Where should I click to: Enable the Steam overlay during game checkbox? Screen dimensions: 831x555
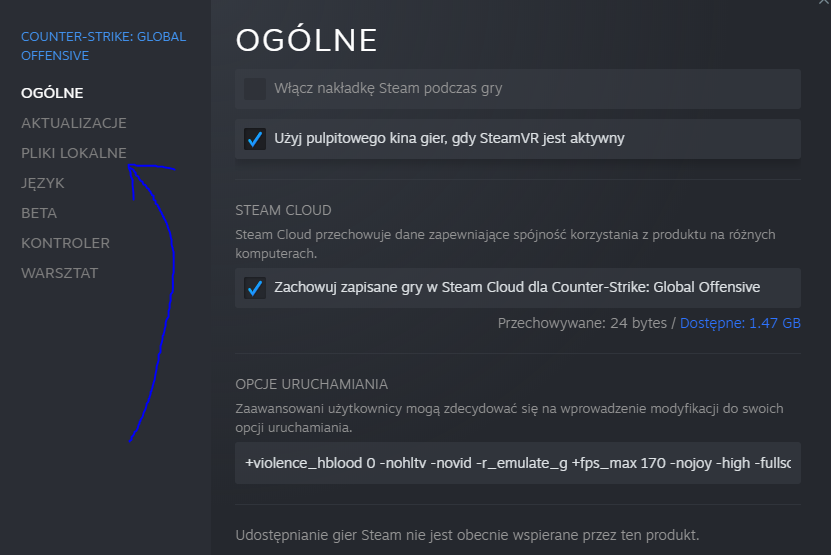[255, 89]
